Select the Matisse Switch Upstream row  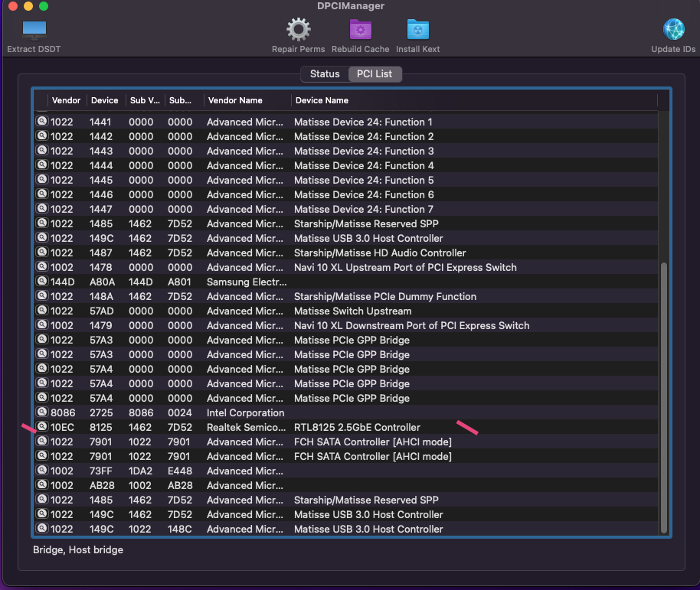[x=352, y=311]
